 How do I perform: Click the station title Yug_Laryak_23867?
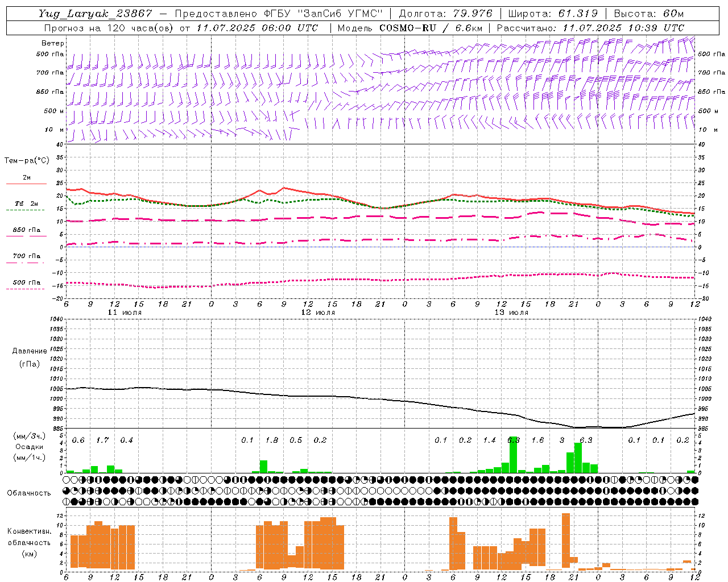95,14
